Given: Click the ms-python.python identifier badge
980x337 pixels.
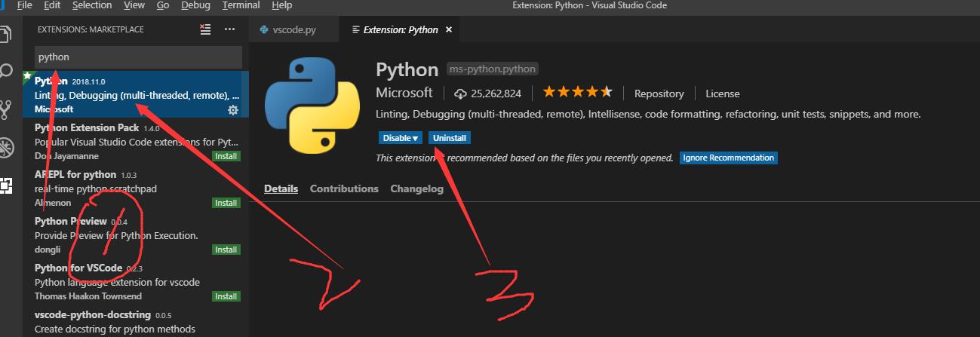Looking at the screenshot, I should [493, 69].
